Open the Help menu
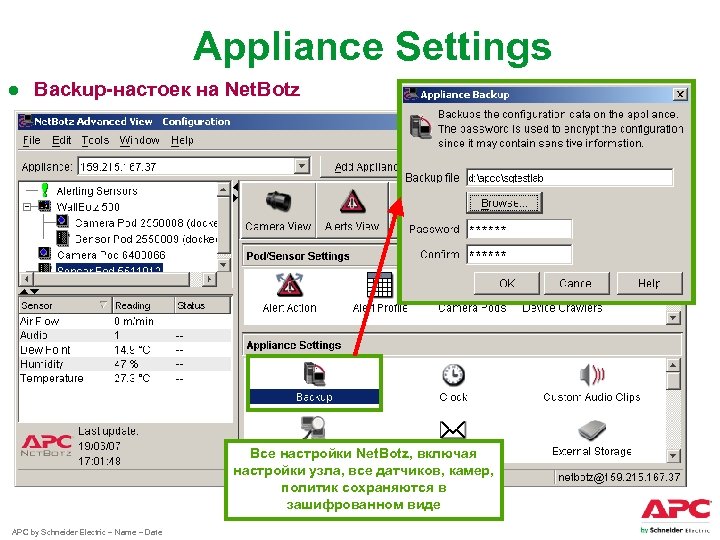720x540 pixels. click(x=182, y=140)
